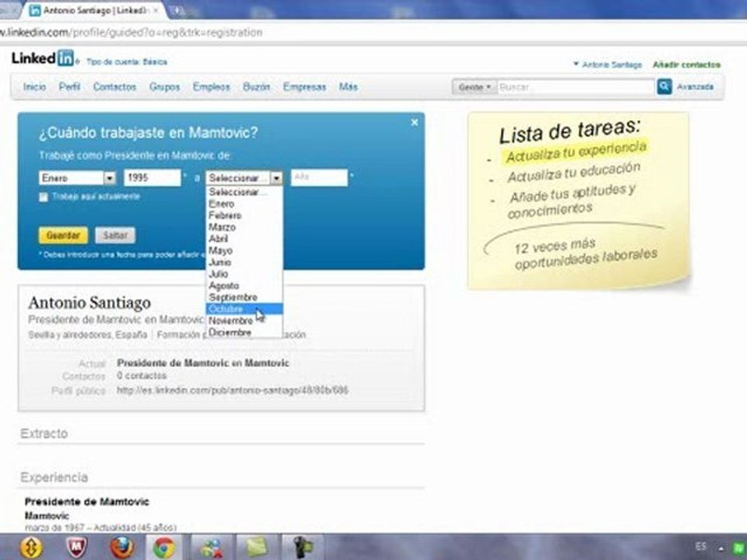Open Buzón in the navigation bar

point(256,87)
